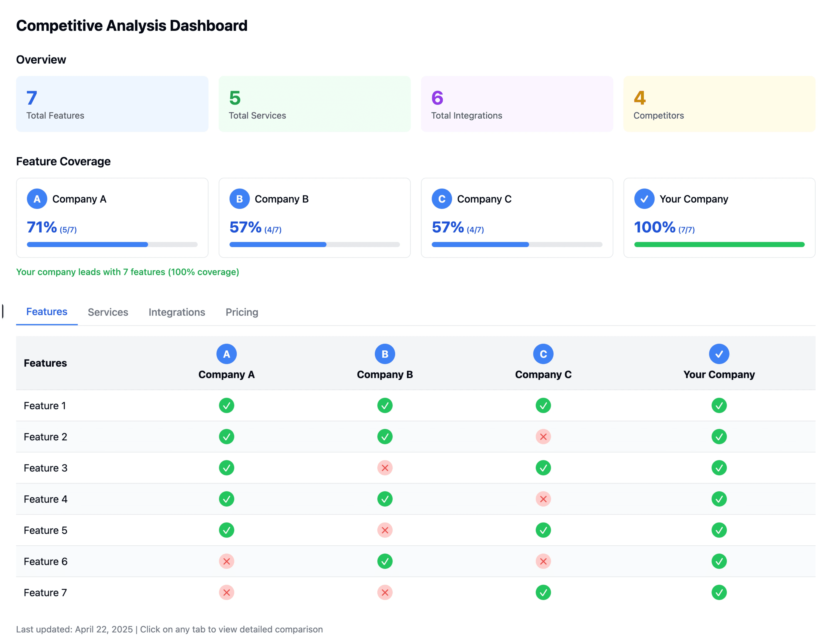Viewport: 821px width, 644px height.
Task: Switch to the Services tab
Action: point(108,312)
